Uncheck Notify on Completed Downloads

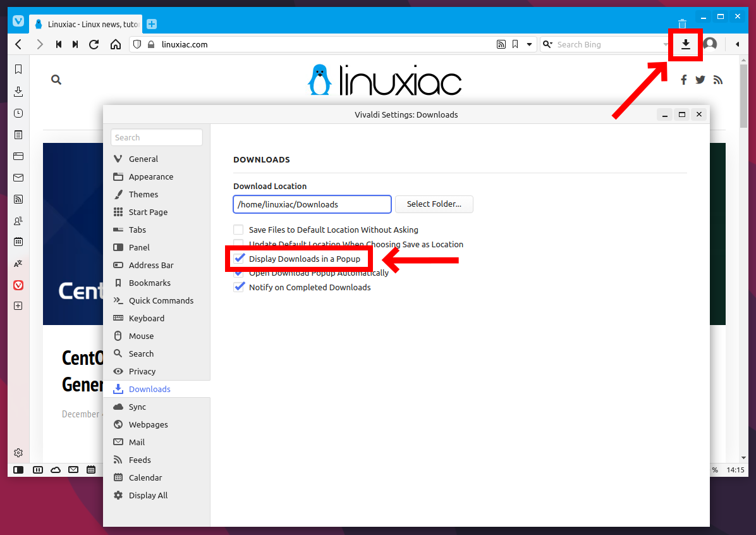[x=239, y=287]
